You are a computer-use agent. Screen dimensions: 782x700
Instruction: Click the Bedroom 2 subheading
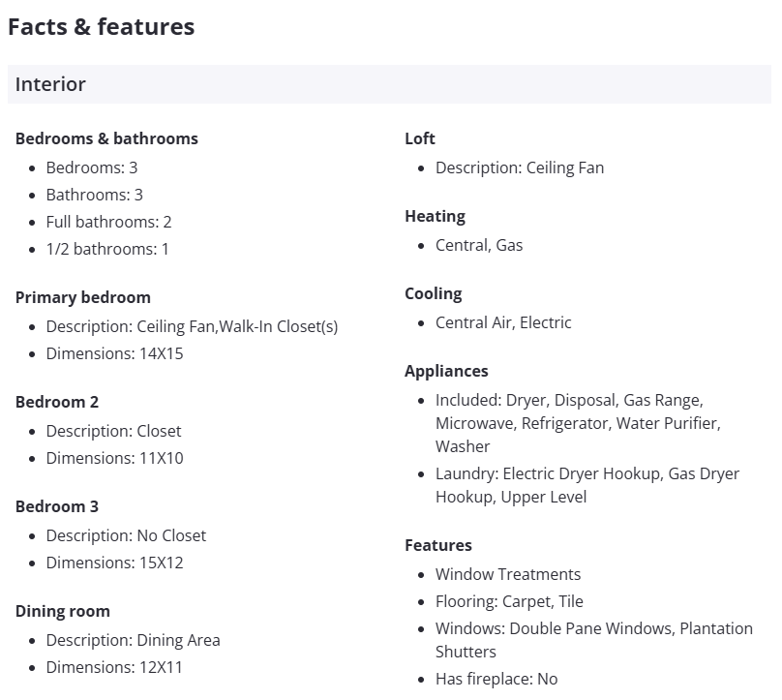[57, 402]
